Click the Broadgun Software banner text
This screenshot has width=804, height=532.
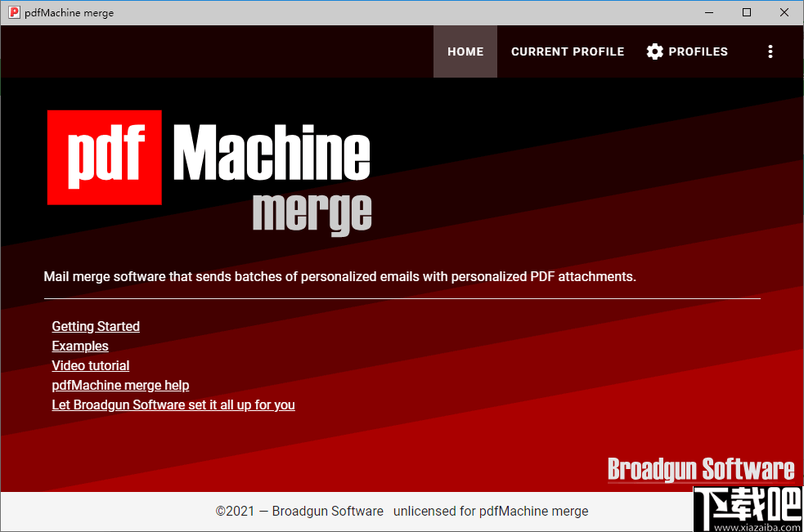pyautogui.click(x=700, y=470)
